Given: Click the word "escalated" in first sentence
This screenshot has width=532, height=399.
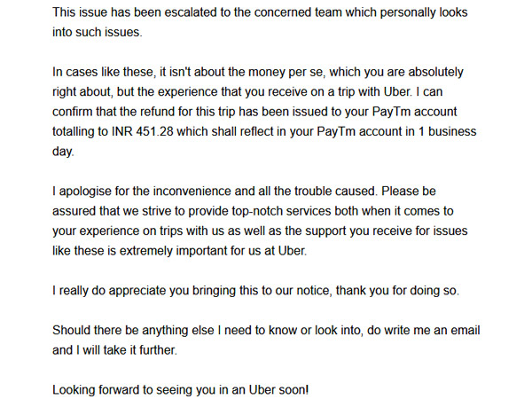Looking at the screenshot, I should 191,13.
